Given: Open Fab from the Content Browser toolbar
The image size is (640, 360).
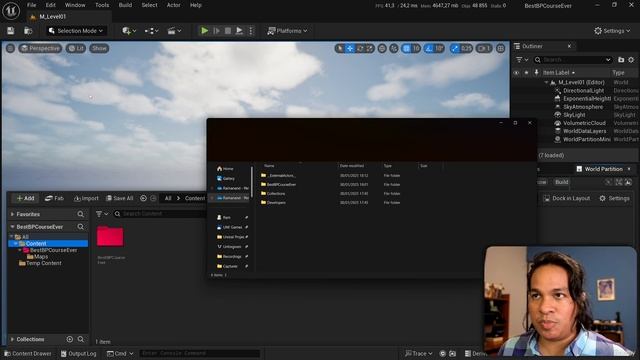Looking at the screenshot, I should (54, 198).
